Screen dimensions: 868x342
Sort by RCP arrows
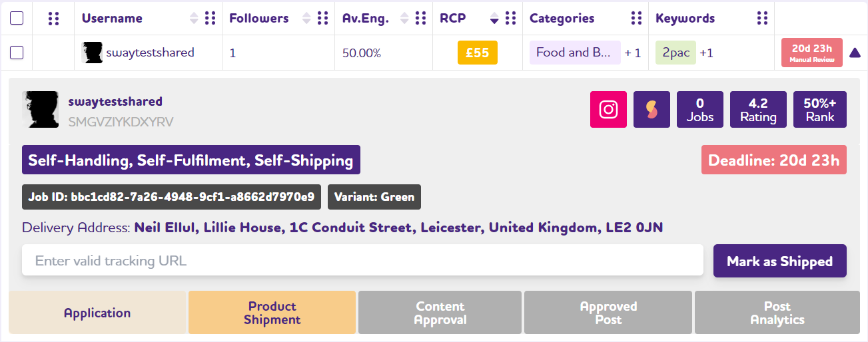point(494,18)
